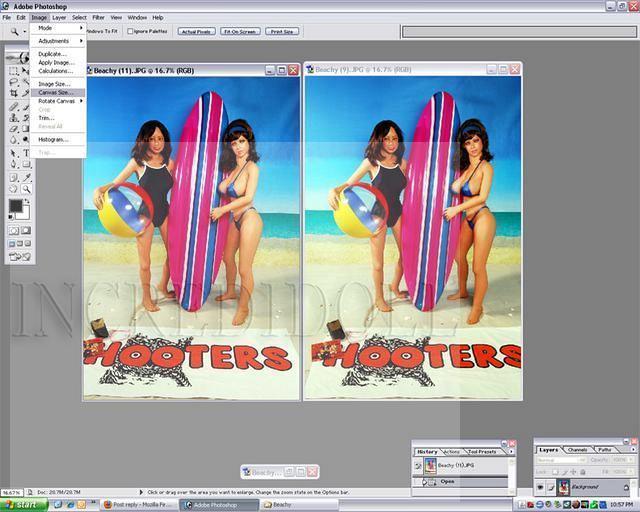Choose Duplicate from Image menu
640x512 pixels.
pyautogui.click(x=58, y=54)
